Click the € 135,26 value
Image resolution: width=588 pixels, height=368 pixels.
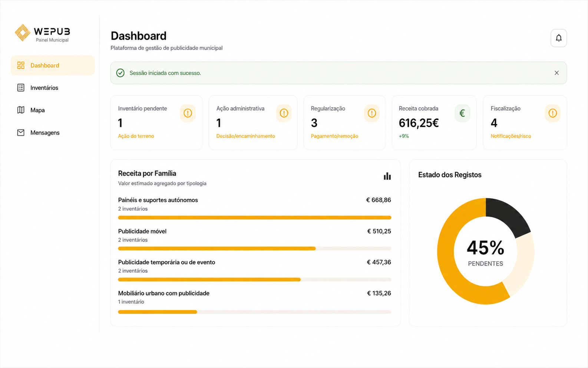379,293
